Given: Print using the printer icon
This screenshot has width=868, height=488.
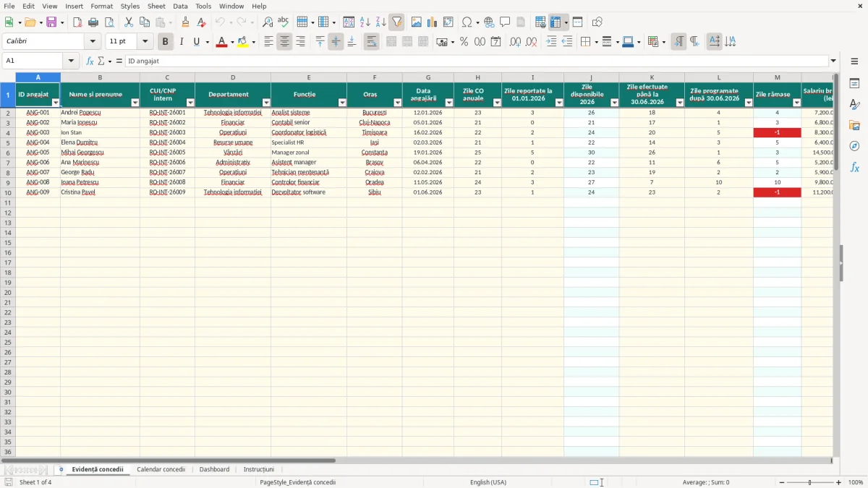Looking at the screenshot, I should [93, 22].
